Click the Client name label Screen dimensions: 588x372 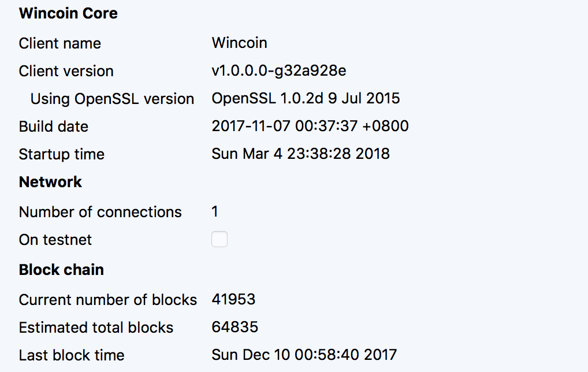tap(60, 43)
